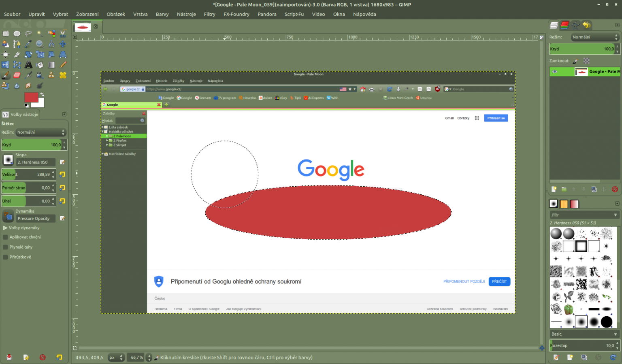Duplicate the current layer
Screen dimensions: 622x364
(594, 189)
